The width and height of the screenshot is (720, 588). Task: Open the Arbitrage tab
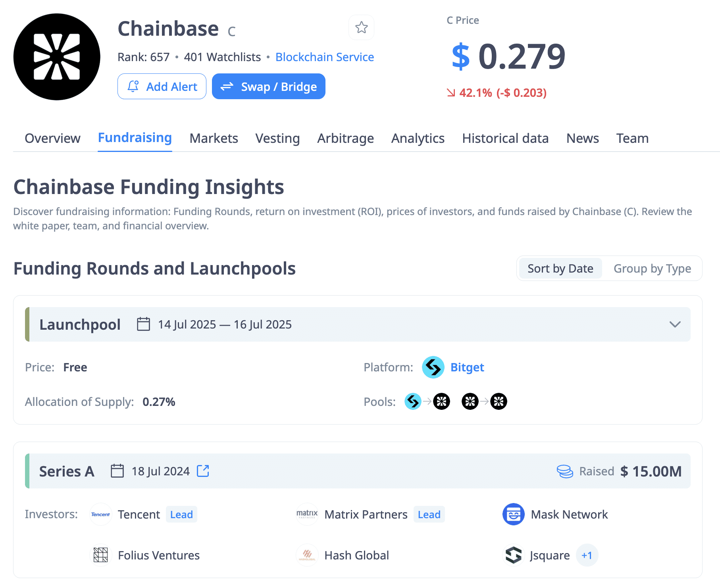click(x=345, y=138)
